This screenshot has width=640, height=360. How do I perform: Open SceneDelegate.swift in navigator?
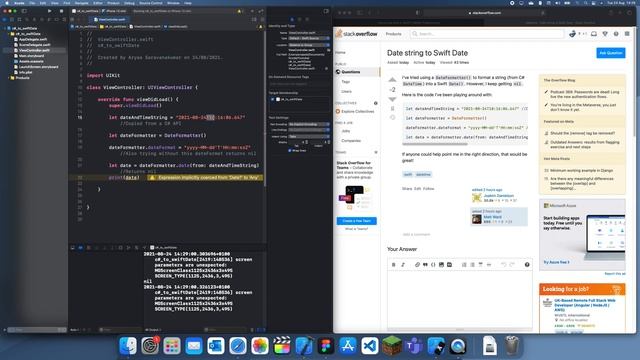pyautogui.click(x=34, y=45)
